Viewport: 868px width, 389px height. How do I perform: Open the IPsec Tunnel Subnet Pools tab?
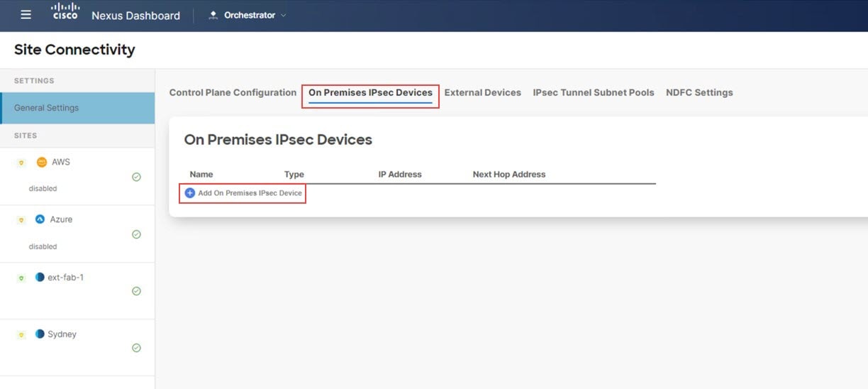594,92
